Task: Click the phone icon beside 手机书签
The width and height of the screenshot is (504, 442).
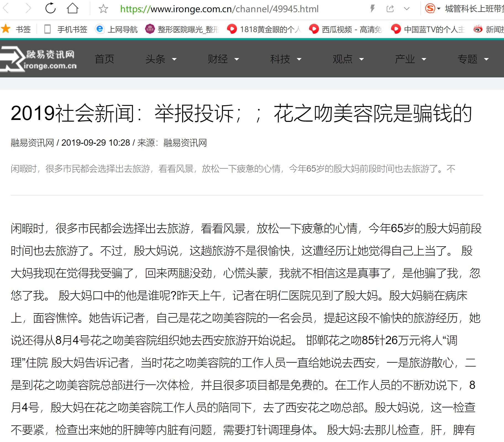Action: click(x=48, y=29)
